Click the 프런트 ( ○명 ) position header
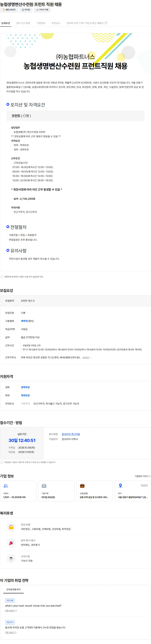151x644 pixels. (x=75, y=116)
